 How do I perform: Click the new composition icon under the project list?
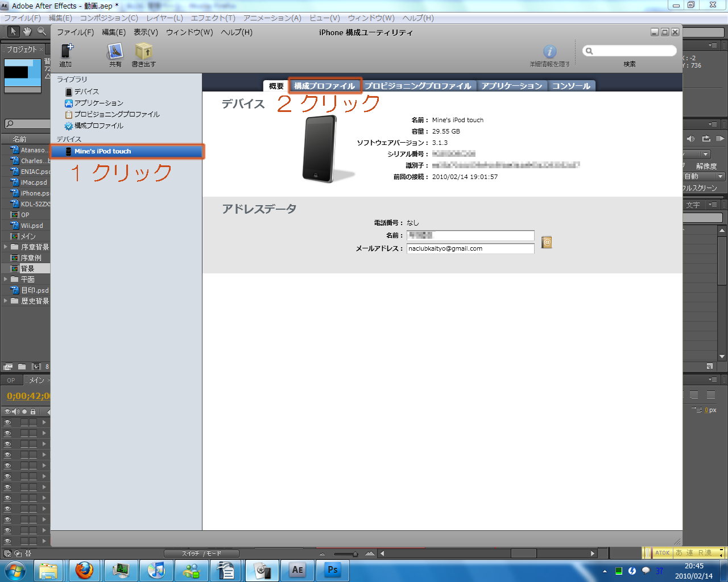click(36, 367)
